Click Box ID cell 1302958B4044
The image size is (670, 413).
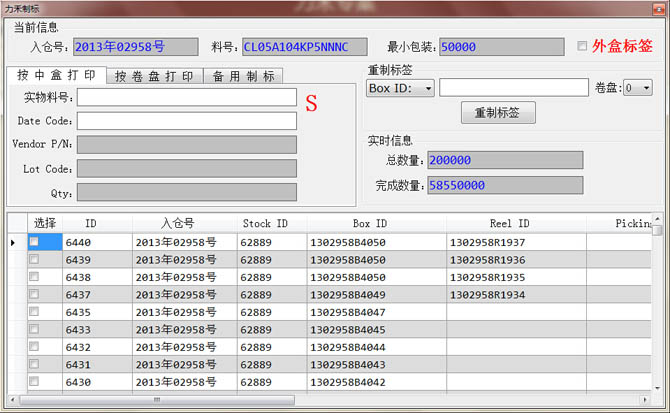coord(376,347)
